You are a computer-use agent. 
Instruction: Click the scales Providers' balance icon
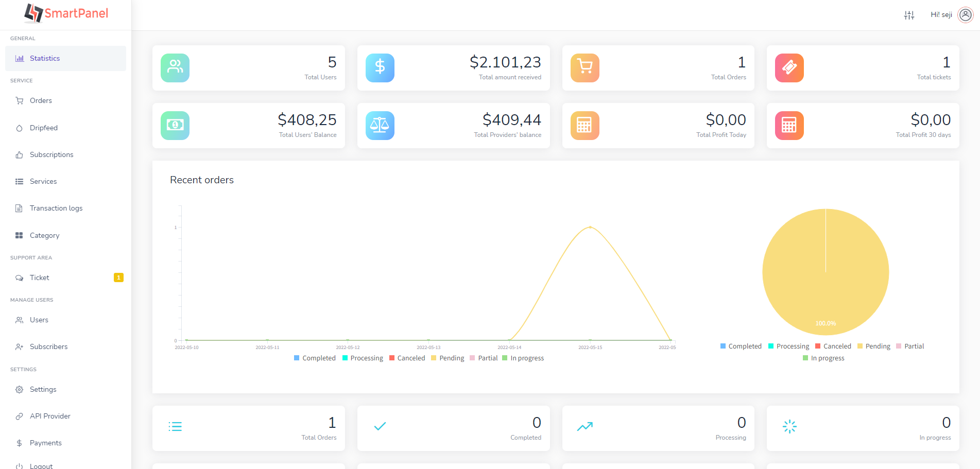click(380, 126)
